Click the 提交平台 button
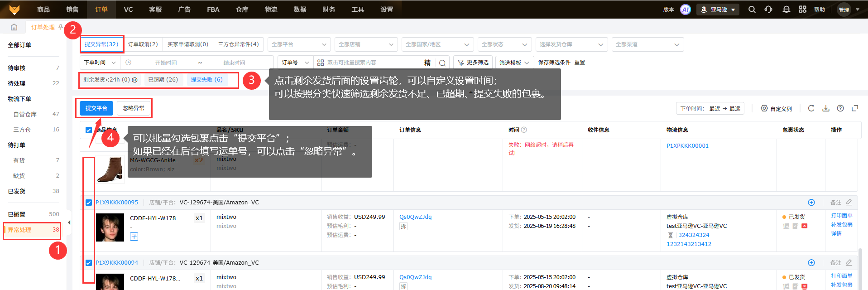The image size is (868, 290). tap(96, 108)
